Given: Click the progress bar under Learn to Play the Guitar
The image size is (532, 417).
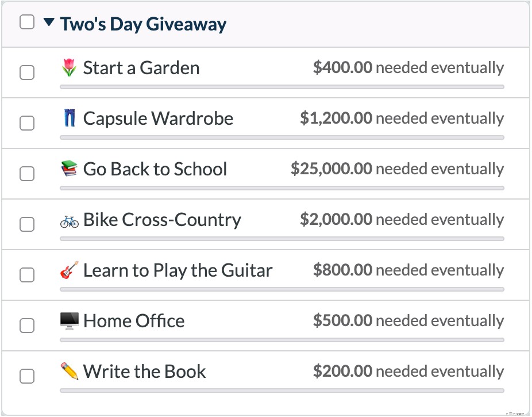Looking at the screenshot, I should 282,290.
